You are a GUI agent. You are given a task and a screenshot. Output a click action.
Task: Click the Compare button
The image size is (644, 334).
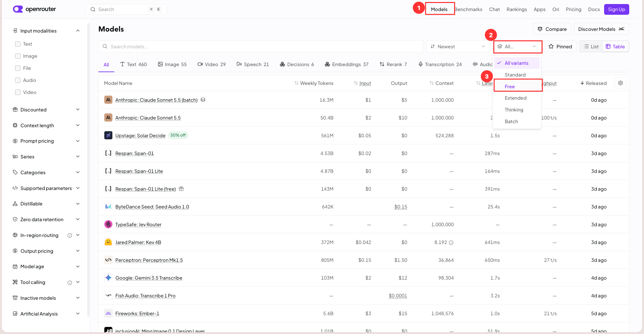click(552, 29)
